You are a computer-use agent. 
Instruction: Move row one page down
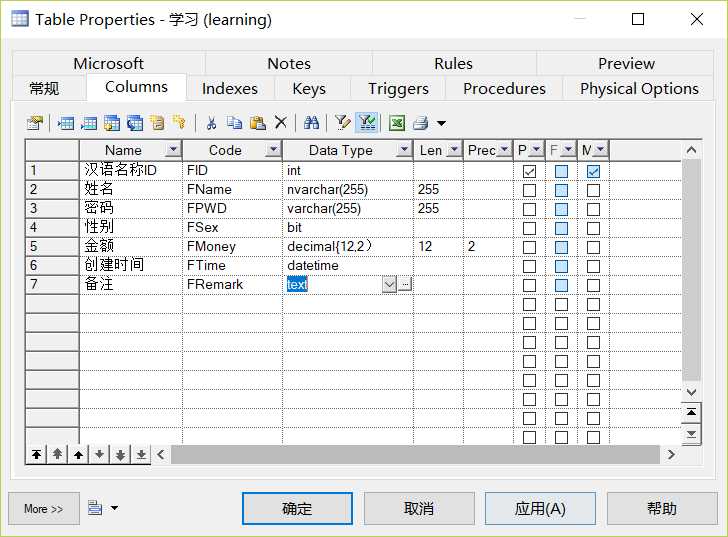[x=120, y=454]
